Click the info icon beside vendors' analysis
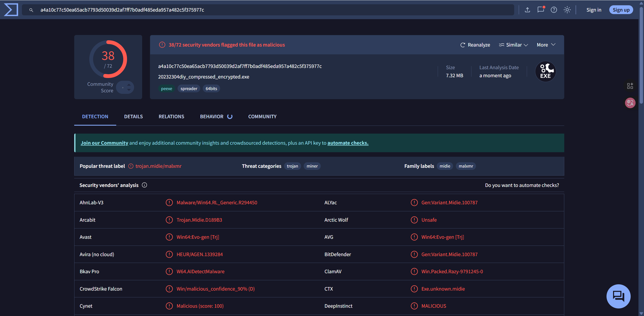Screen dimensions: 644x316 (x=144, y=185)
